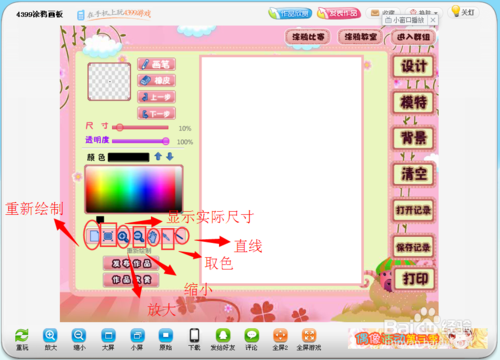Click the small black swatch below palette

100,219
